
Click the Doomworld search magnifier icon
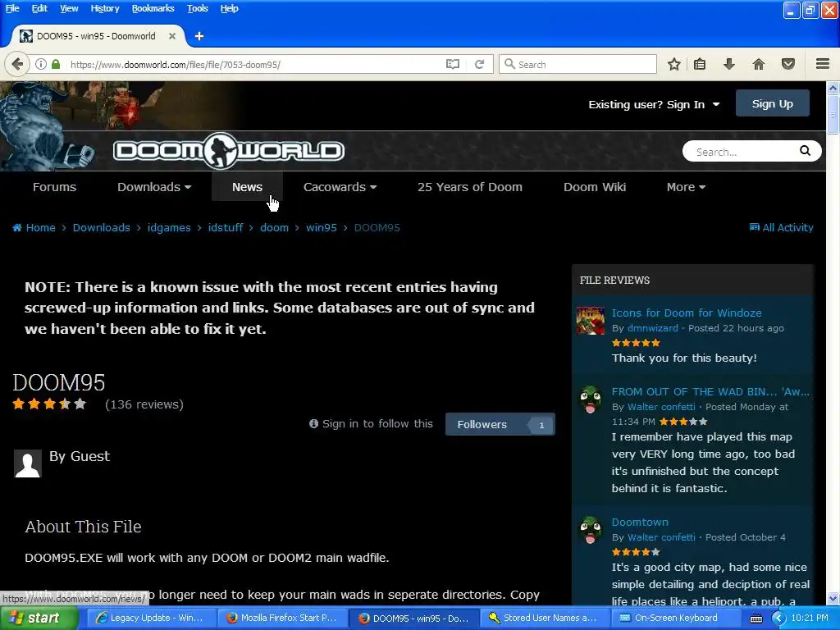[x=805, y=151]
